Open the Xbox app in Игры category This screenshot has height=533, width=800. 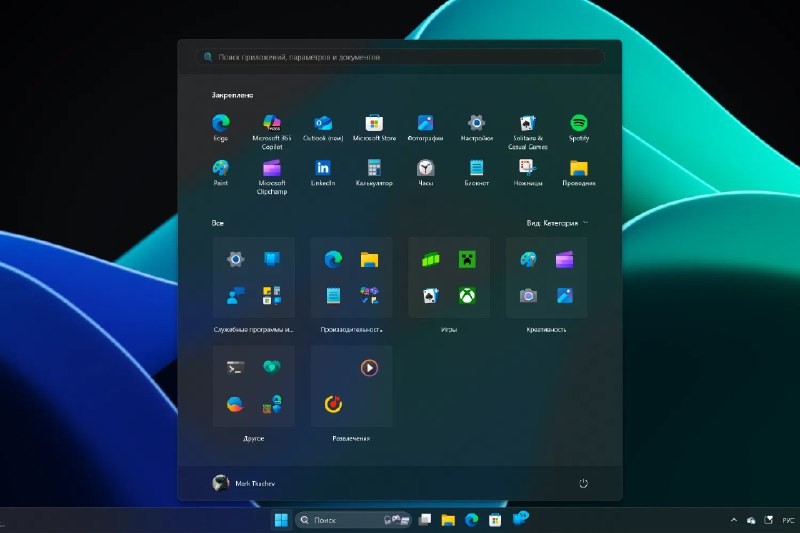(467, 296)
